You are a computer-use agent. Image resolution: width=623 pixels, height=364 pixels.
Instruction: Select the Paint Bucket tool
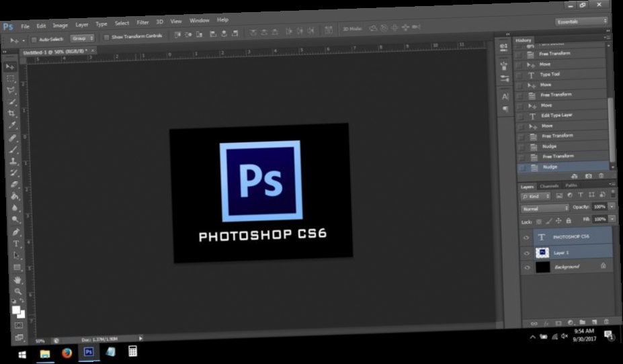pos(15,196)
